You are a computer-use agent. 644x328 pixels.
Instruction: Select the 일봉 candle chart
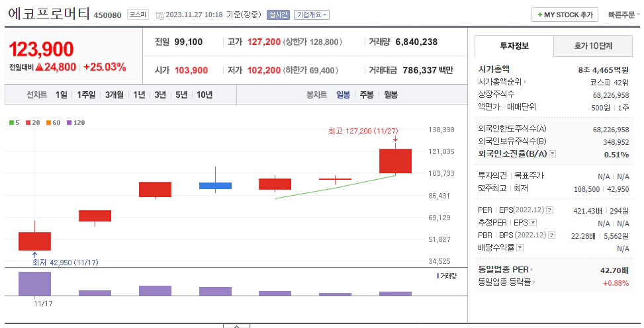click(x=343, y=95)
